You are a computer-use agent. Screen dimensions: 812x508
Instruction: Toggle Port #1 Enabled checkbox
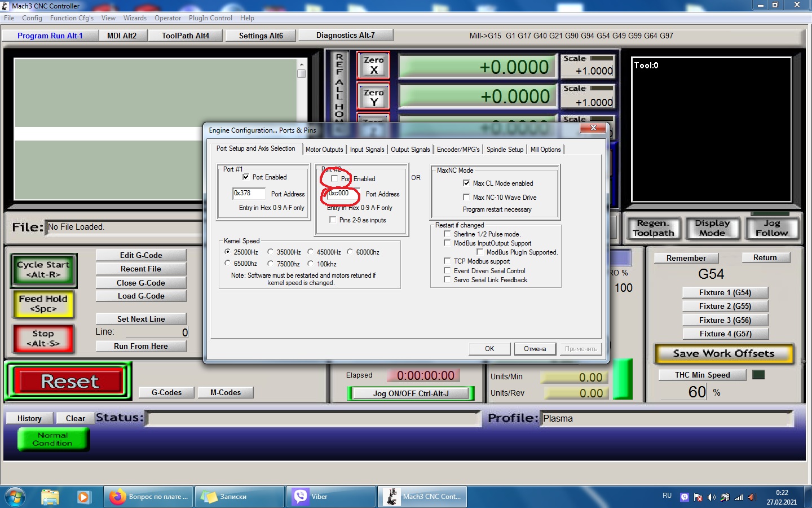pyautogui.click(x=246, y=177)
